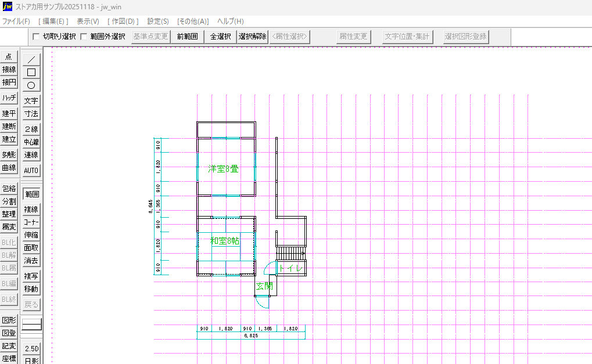
Task: Select the rectangle drawing tool
Action: (31, 72)
